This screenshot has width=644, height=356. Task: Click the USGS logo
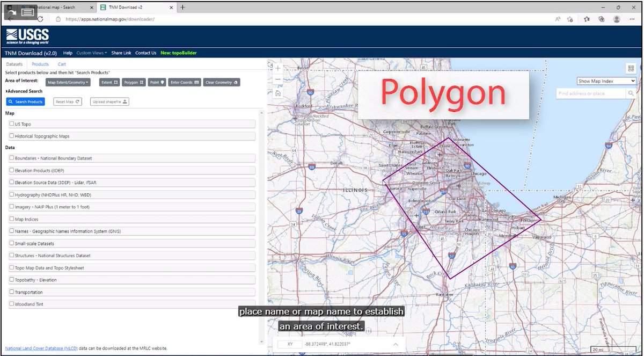click(27, 37)
